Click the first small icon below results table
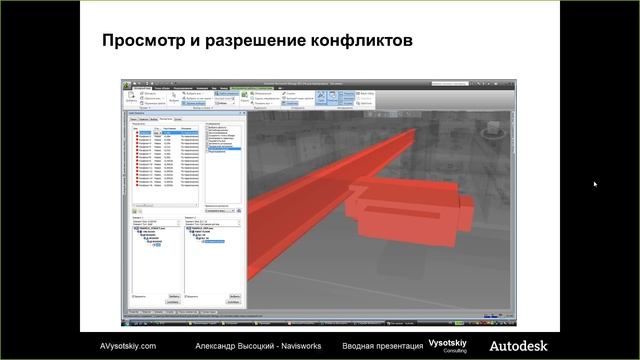The image size is (640, 360). click(x=134, y=211)
